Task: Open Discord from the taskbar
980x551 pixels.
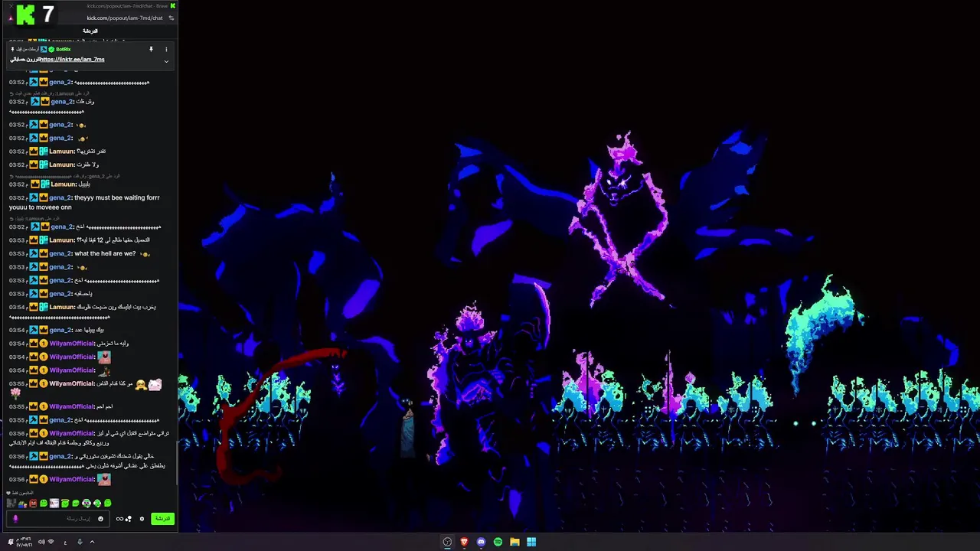Action: [x=481, y=542]
